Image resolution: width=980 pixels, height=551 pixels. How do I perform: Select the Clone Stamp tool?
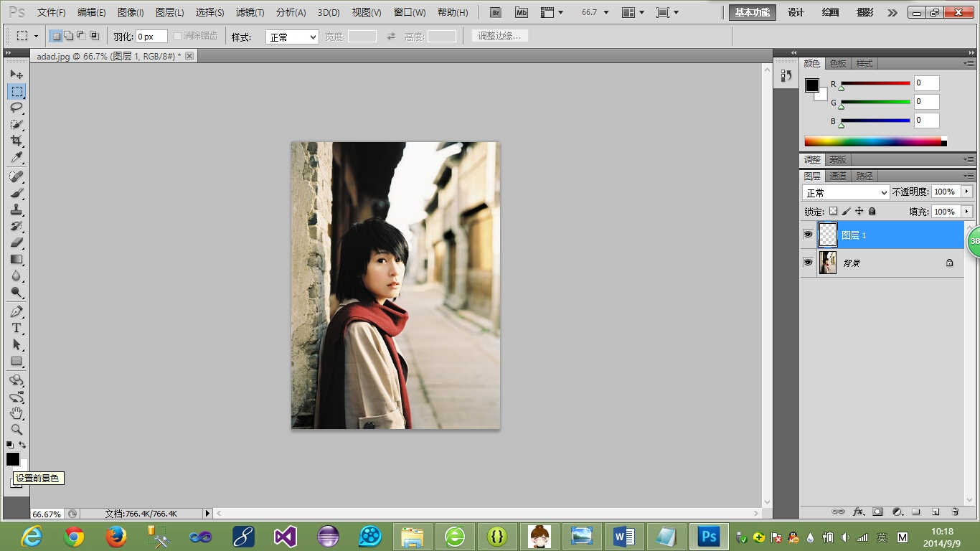click(17, 209)
